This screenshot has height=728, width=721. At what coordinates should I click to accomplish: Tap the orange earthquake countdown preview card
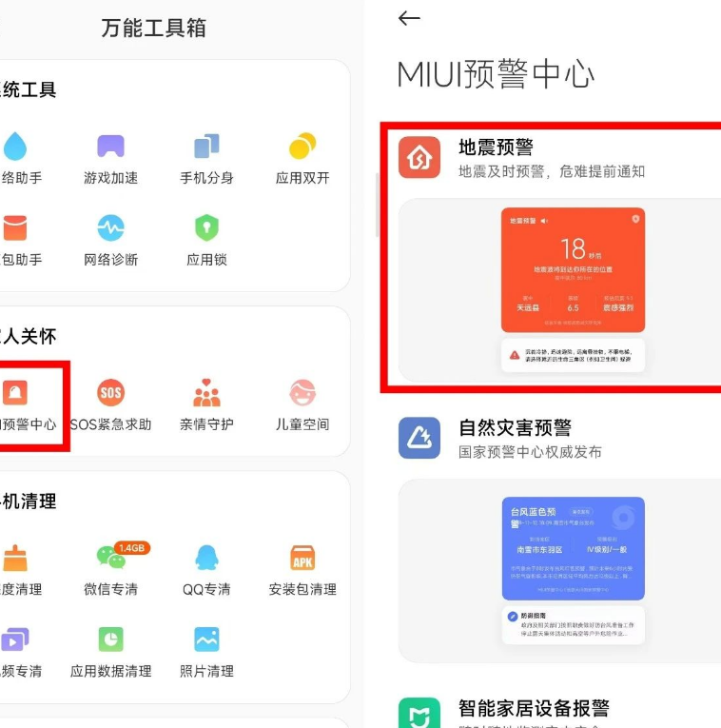click(x=573, y=269)
